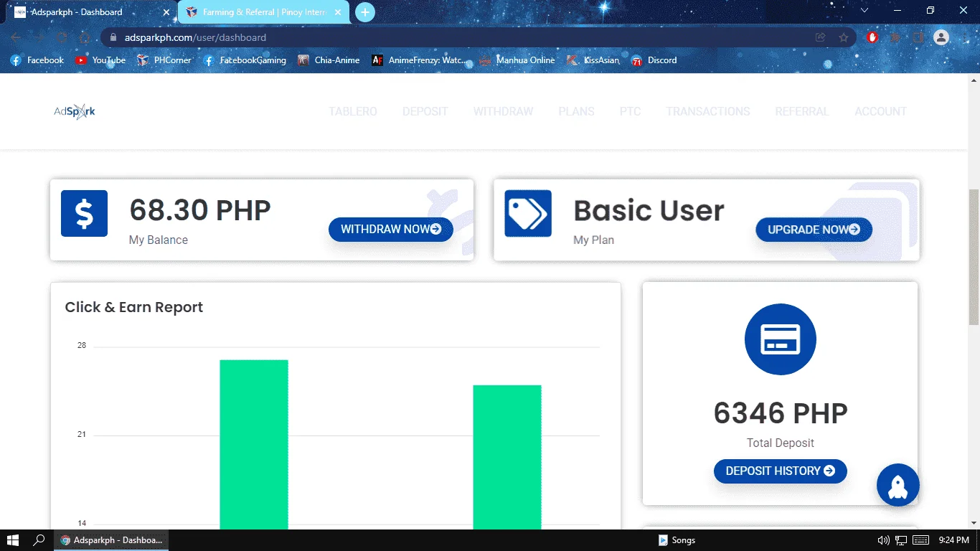Click the dollar sign balance icon

84,213
